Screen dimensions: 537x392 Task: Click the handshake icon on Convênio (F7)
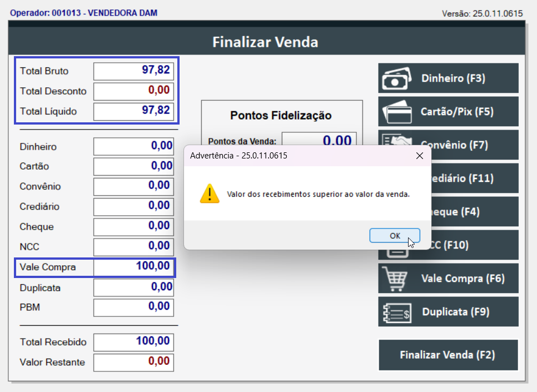(397, 140)
